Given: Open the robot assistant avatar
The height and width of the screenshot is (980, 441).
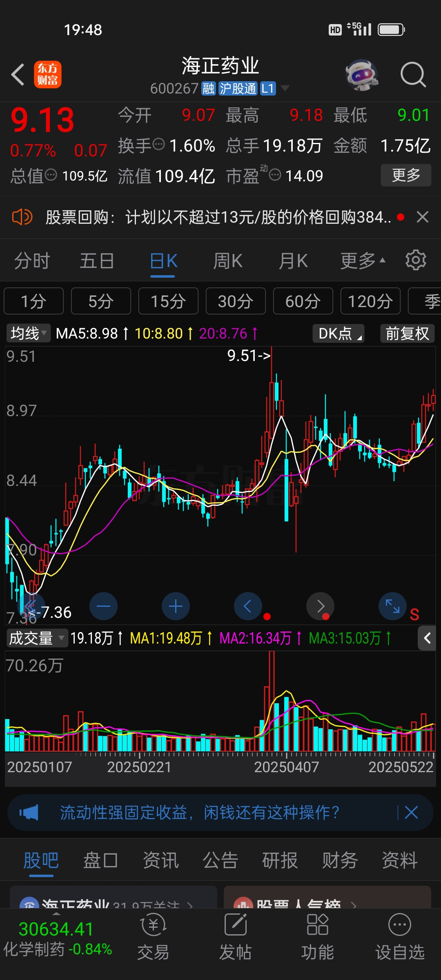Looking at the screenshot, I should click(x=361, y=75).
